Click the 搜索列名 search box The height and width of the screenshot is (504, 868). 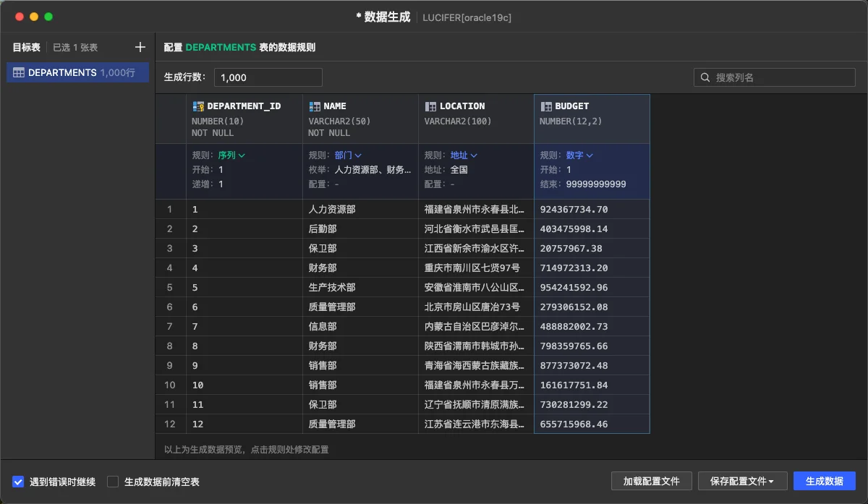coord(775,77)
